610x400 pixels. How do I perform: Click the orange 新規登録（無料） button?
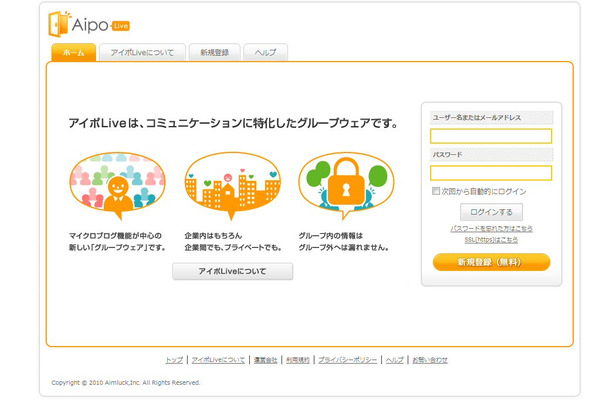pyautogui.click(x=491, y=262)
